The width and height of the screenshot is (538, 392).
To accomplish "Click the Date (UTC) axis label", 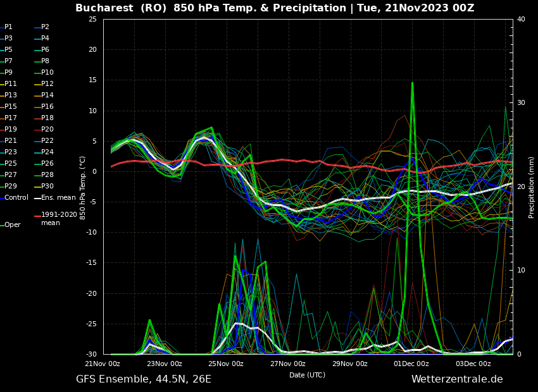I will pyautogui.click(x=308, y=375).
